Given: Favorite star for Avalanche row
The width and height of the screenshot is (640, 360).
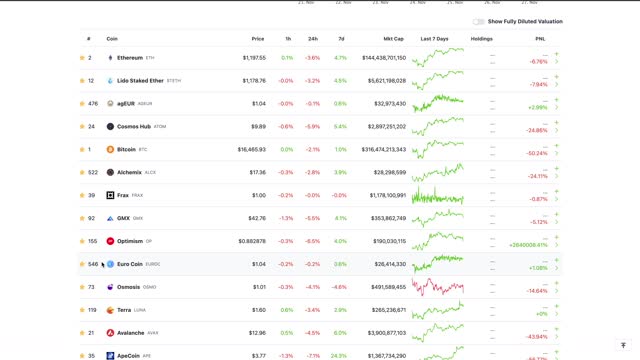Looking at the screenshot, I should point(82,333).
